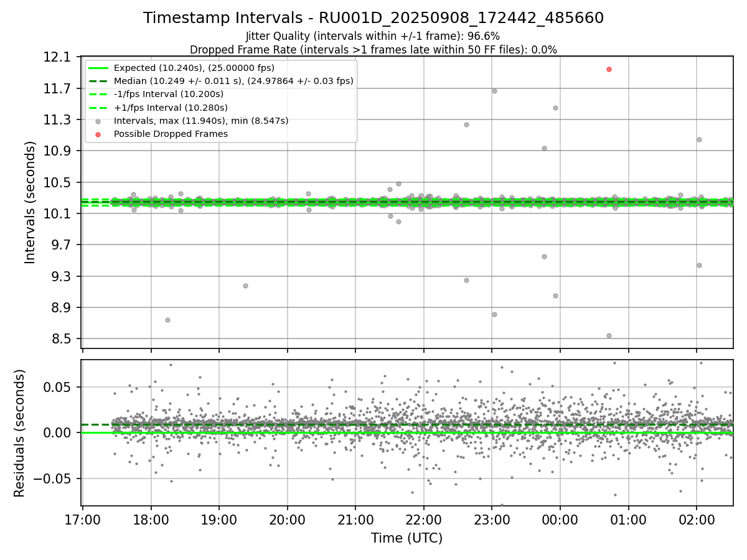Click the Dropped Frame Rate subtitle text

tap(374, 50)
